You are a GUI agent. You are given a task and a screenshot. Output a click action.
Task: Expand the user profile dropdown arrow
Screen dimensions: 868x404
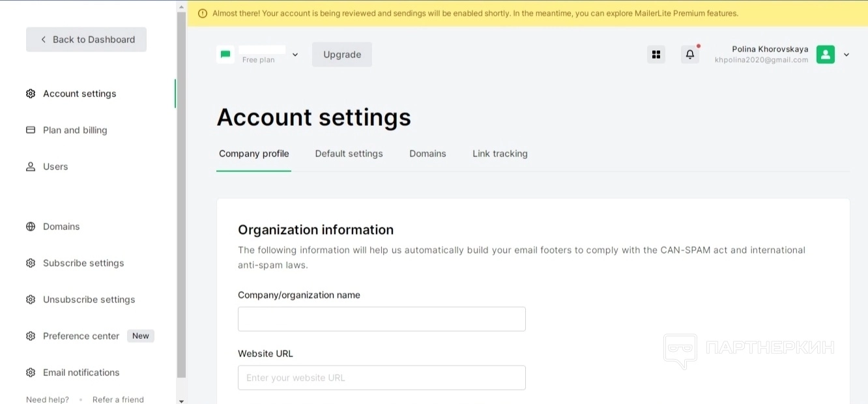tap(846, 55)
